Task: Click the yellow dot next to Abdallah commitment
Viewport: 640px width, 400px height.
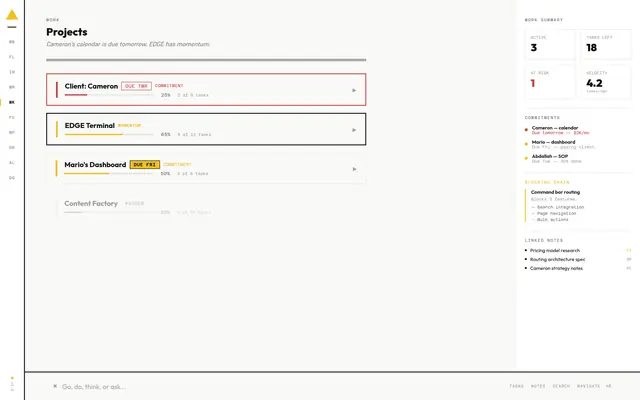Action: (526, 158)
